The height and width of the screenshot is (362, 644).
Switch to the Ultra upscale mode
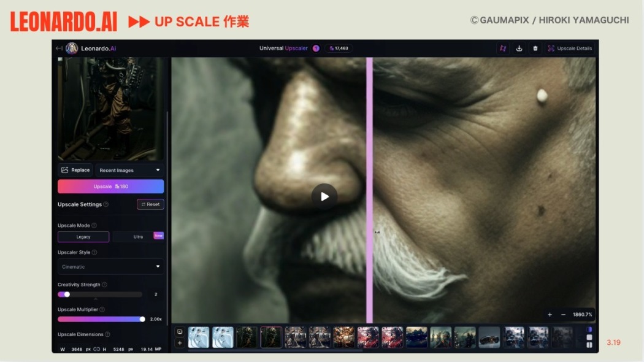[138, 237]
